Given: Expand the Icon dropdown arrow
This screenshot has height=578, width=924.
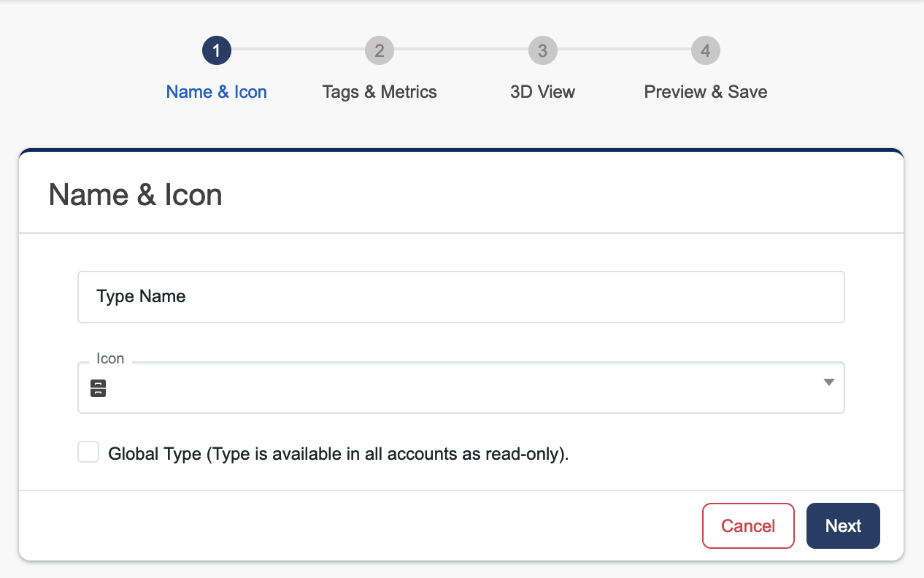Looking at the screenshot, I should click(828, 382).
